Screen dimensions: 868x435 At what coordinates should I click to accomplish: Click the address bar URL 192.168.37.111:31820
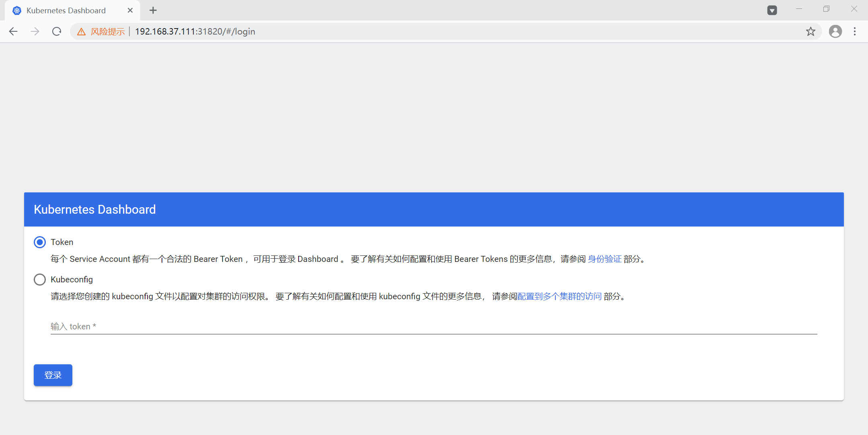coord(195,31)
